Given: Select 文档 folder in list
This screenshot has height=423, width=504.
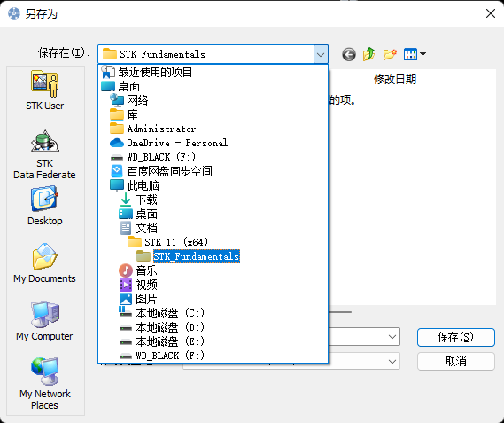Looking at the screenshot, I should pyautogui.click(x=138, y=228).
